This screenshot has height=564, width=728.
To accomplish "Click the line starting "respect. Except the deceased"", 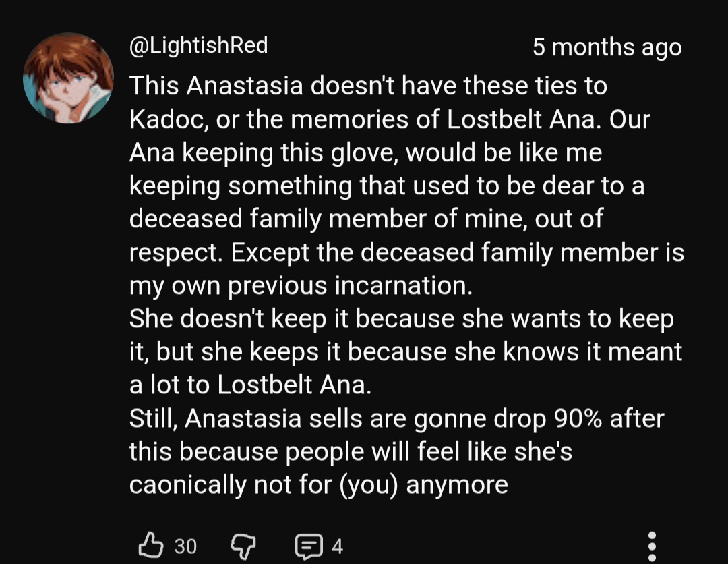I will coord(406,252).
